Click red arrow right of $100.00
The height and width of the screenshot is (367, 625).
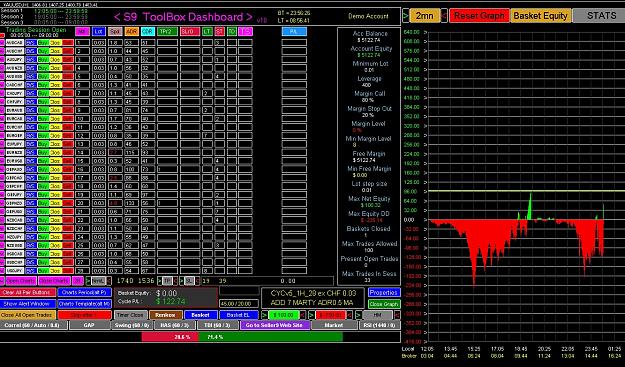303,315
